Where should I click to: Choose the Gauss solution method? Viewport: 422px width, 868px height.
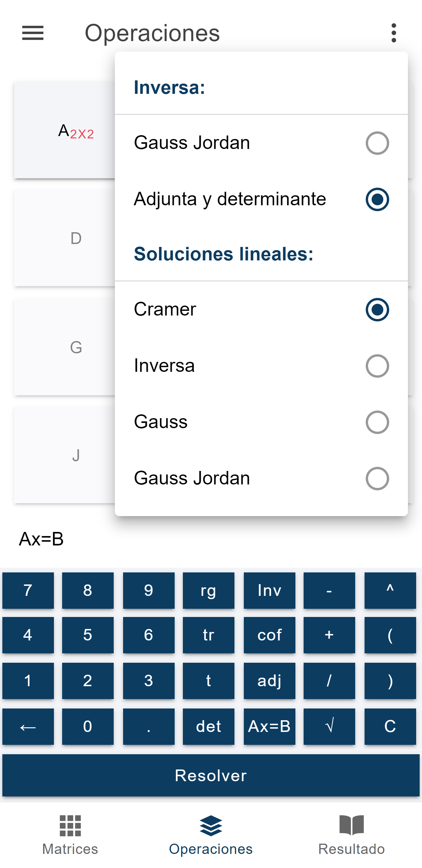pyautogui.click(x=261, y=422)
